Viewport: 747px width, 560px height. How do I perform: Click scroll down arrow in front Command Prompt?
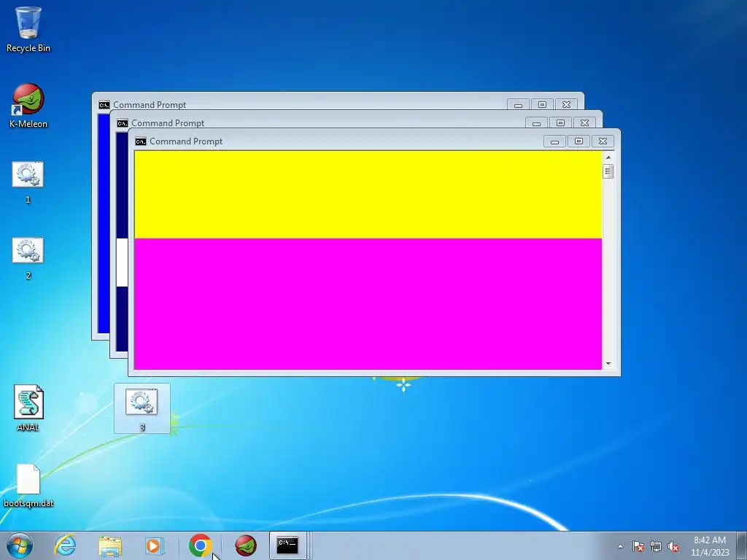608,364
